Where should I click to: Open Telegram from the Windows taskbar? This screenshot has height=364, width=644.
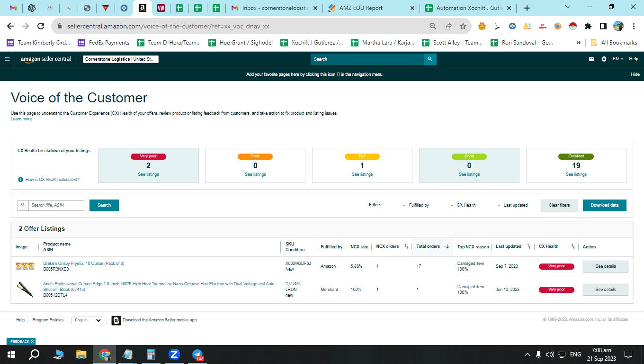[197, 354]
